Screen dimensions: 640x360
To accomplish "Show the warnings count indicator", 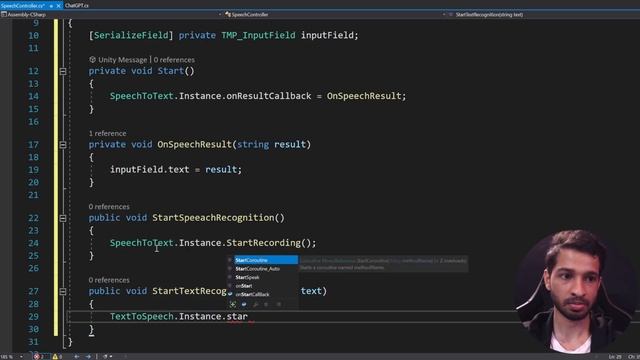I will [57, 357].
